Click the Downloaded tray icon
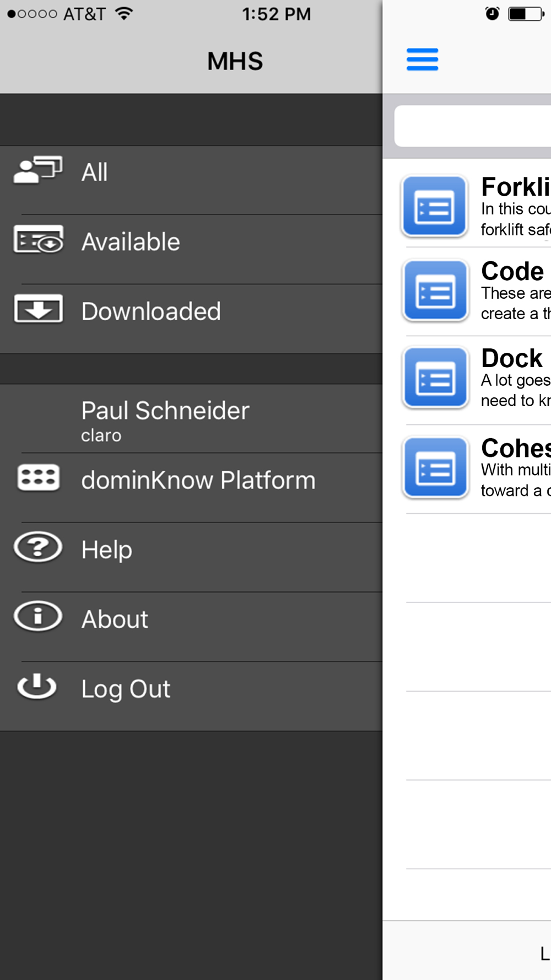 tap(38, 309)
